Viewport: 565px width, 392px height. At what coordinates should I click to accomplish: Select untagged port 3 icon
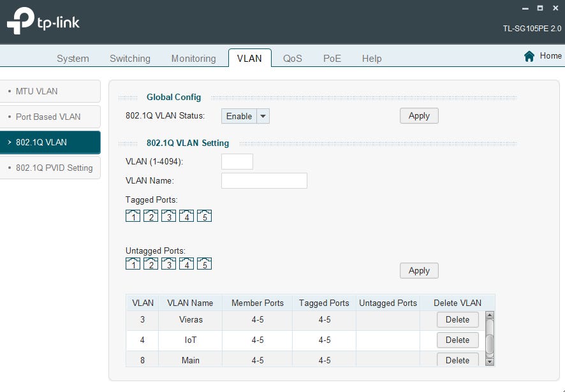(168, 264)
